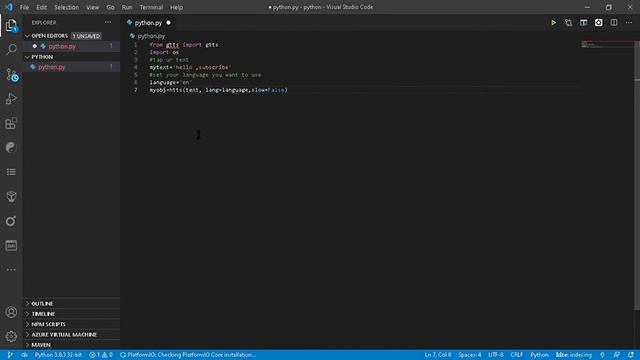The height and width of the screenshot is (360, 640).
Task: Open the circle-with-dot activity bar icon
Action: tap(11, 221)
